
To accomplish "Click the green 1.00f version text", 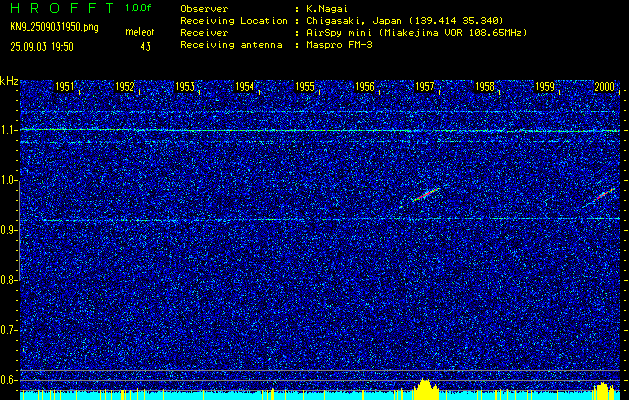I will click(x=138, y=8).
